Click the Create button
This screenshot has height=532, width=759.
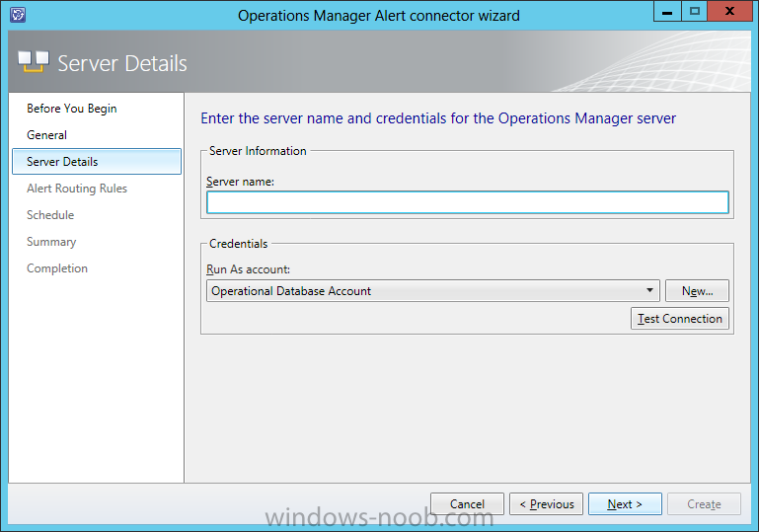[704, 504]
